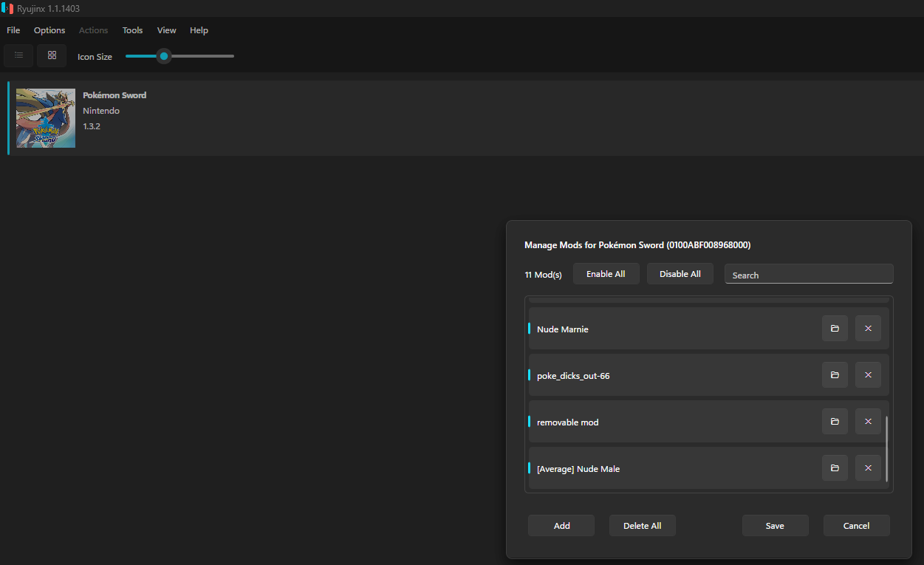Screen dimensions: 924x565
Task: Click the Icon Size label
Action: (95, 57)
